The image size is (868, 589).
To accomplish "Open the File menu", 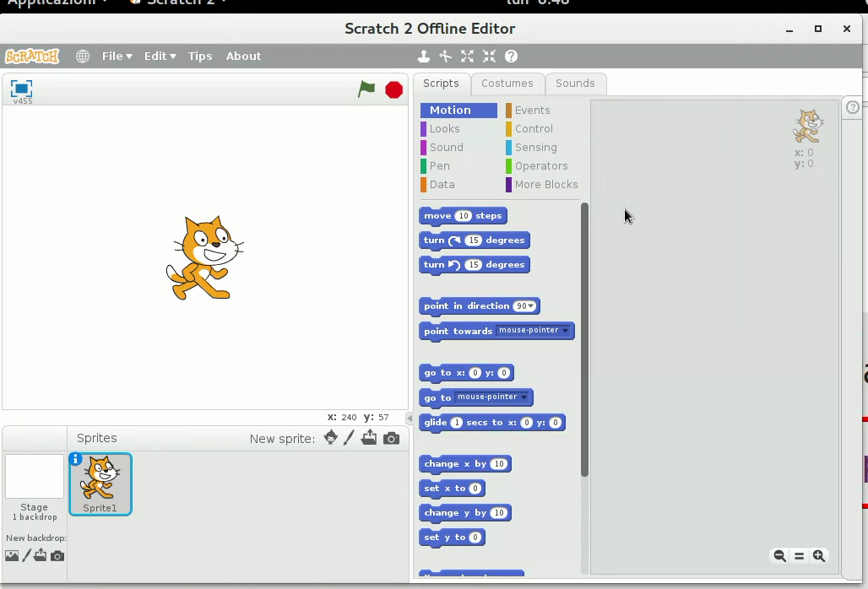I will pos(117,57).
